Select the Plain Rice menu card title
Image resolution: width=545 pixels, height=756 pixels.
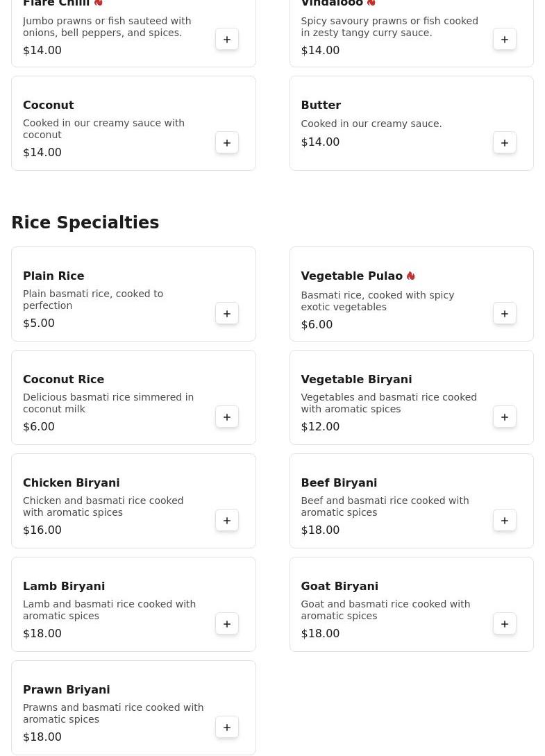pyautogui.click(x=53, y=276)
